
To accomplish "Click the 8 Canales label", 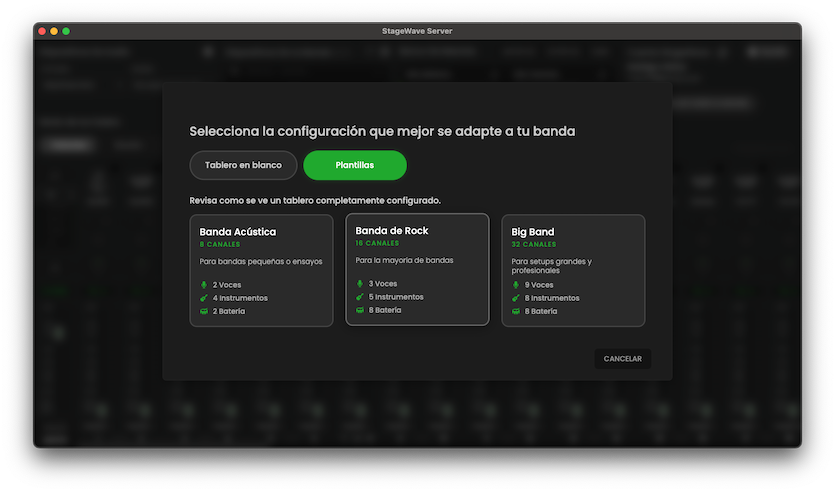I will pyautogui.click(x=221, y=244).
